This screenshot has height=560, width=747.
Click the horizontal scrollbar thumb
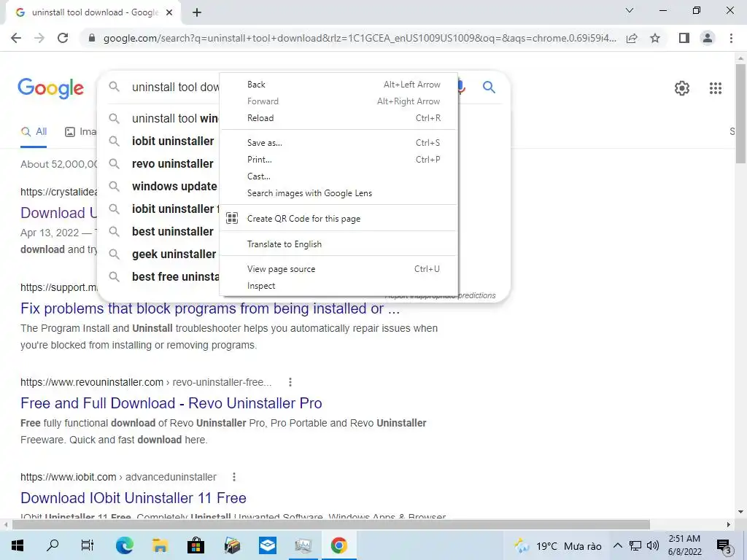coord(330,524)
